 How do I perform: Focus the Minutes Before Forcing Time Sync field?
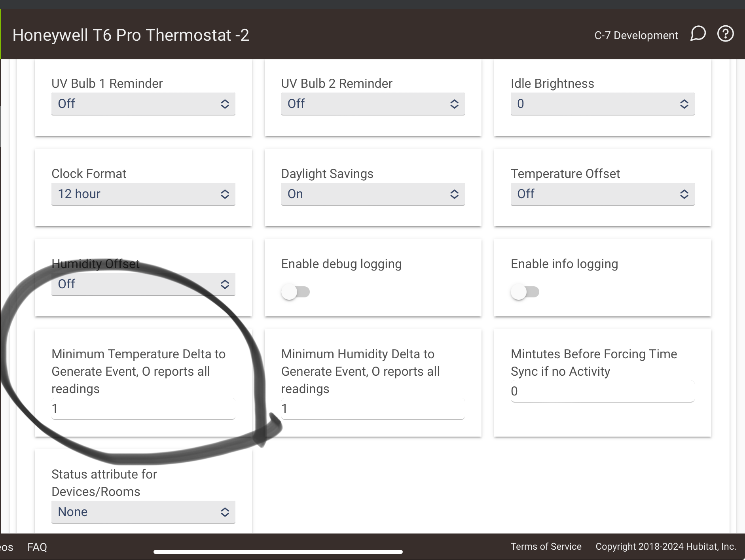coord(603,392)
